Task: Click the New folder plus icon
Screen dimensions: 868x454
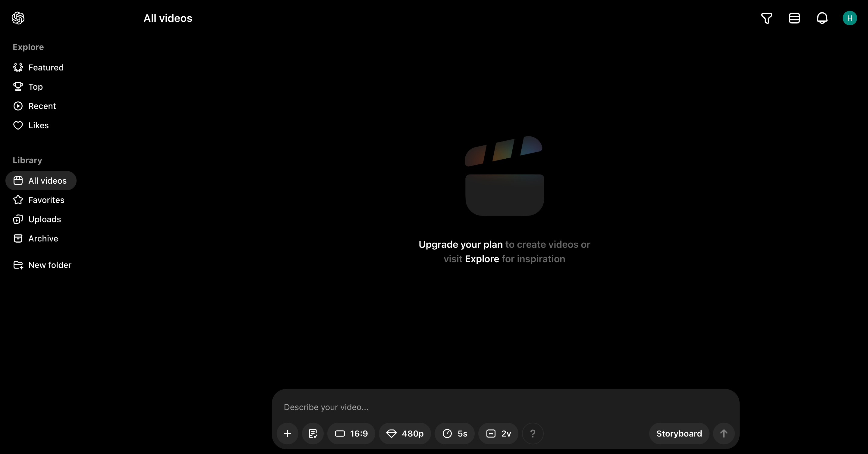Action: tap(18, 265)
